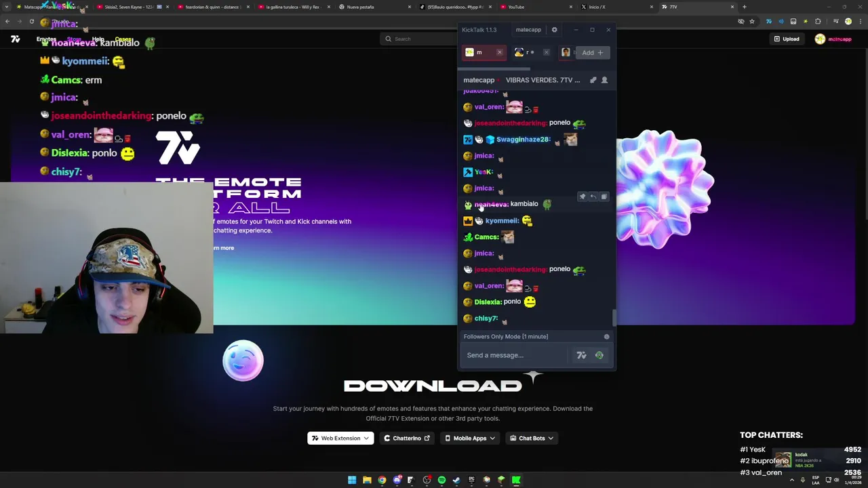Click the Upload button on 7TV
868x488 pixels.
point(786,39)
